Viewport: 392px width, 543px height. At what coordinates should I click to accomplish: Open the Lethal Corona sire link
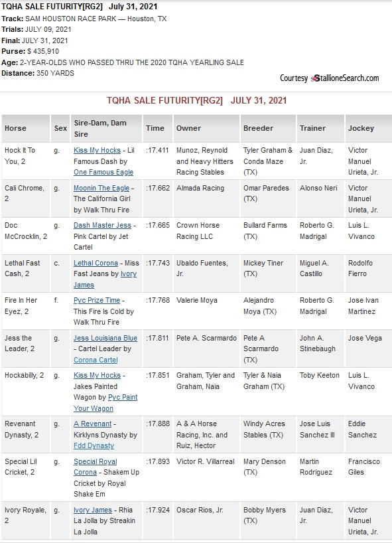coord(96,263)
